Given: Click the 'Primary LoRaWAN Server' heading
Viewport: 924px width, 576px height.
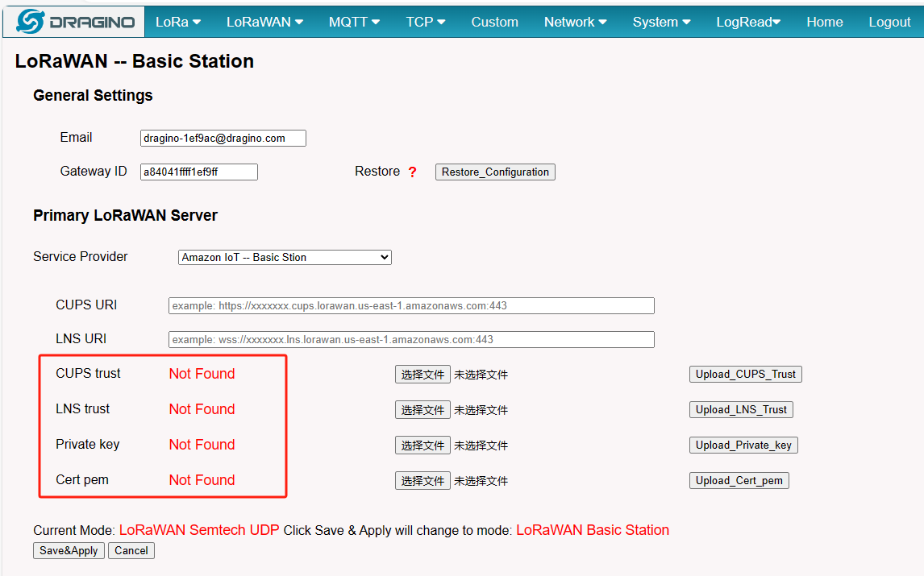Looking at the screenshot, I should click(125, 216).
